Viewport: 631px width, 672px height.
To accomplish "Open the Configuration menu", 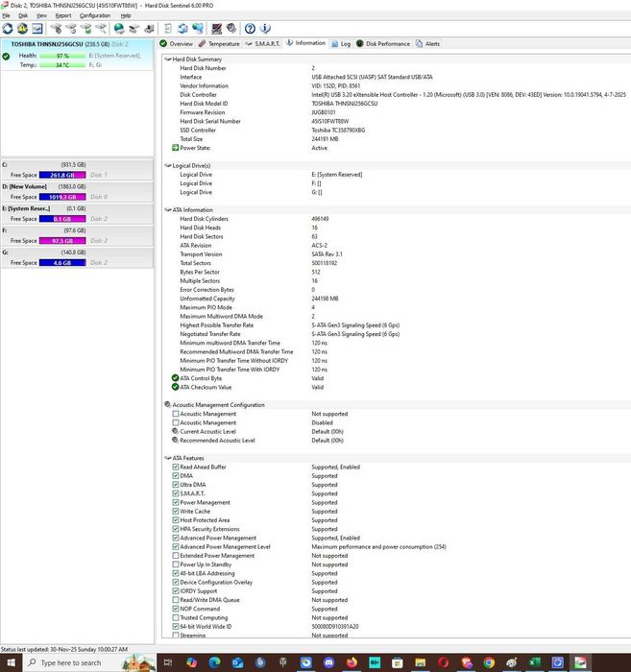I will pyautogui.click(x=95, y=15).
